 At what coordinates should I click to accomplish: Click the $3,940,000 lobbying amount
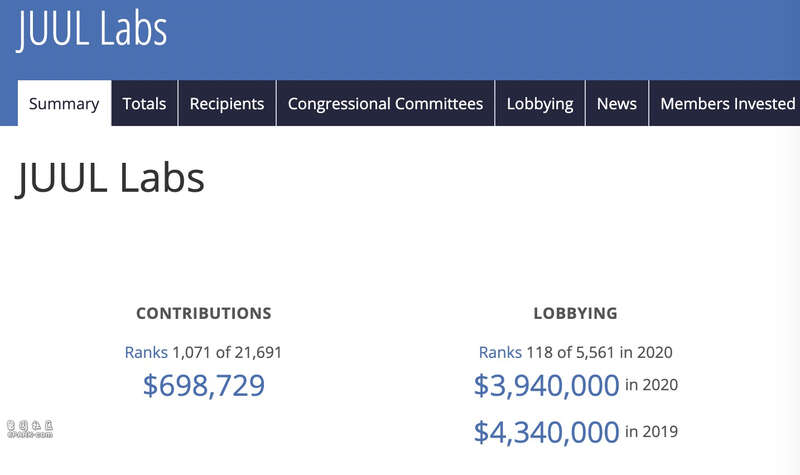click(546, 385)
